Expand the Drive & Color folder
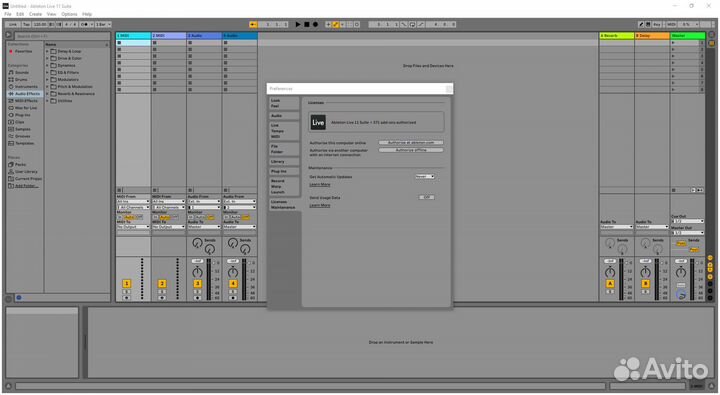Viewport: 720px width, 395px height. [47, 58]
